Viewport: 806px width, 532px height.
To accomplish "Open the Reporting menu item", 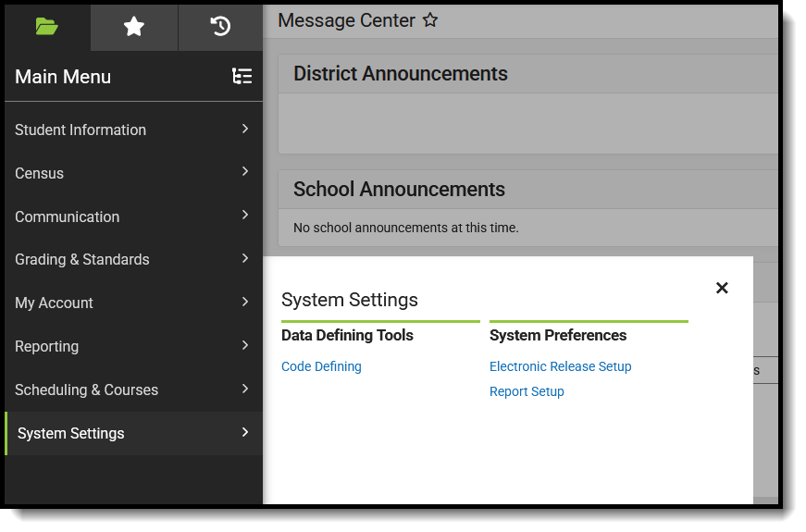I will tap(46, 346).
